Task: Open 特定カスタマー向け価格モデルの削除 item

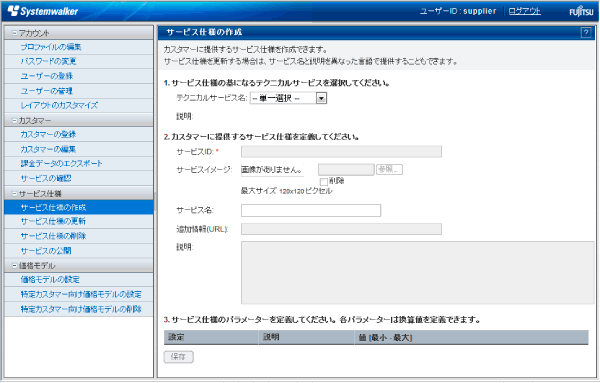Action: pyautogui.click(x=79, y=309)
